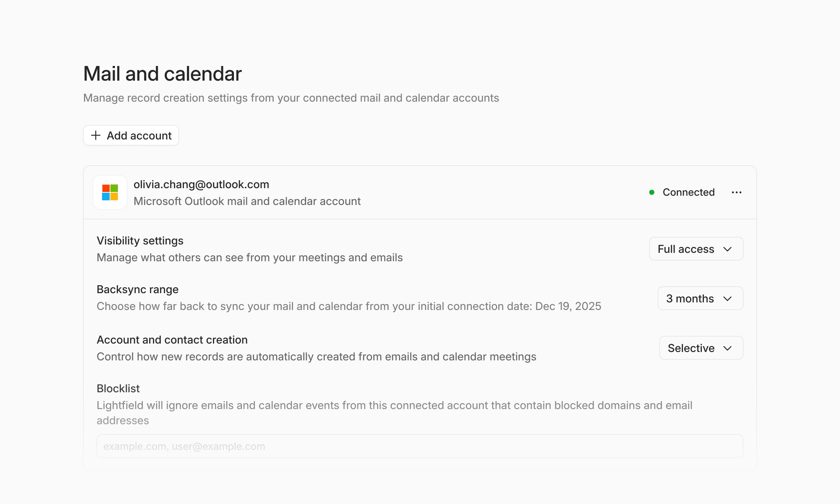This screenshot has width=840, height=504.
Task: Click the green Connected status dot
Action: 652,192
